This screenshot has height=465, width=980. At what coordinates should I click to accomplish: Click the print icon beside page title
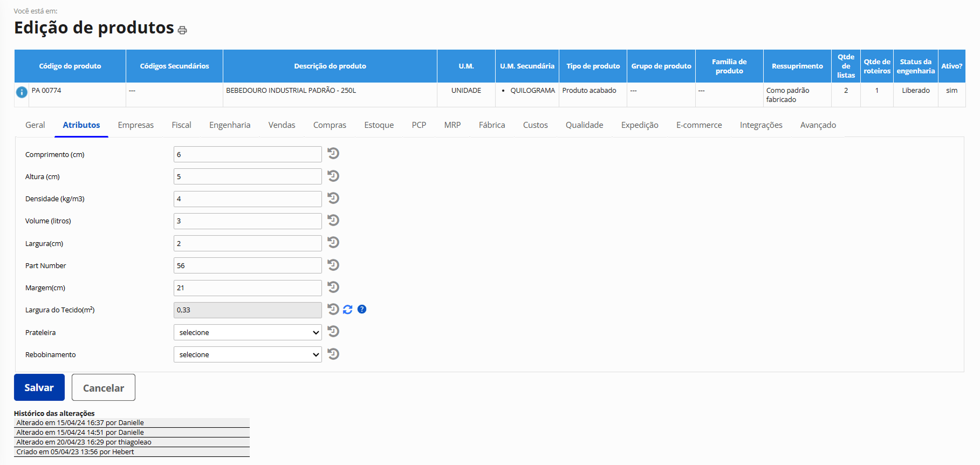click(x=182, y=30)
